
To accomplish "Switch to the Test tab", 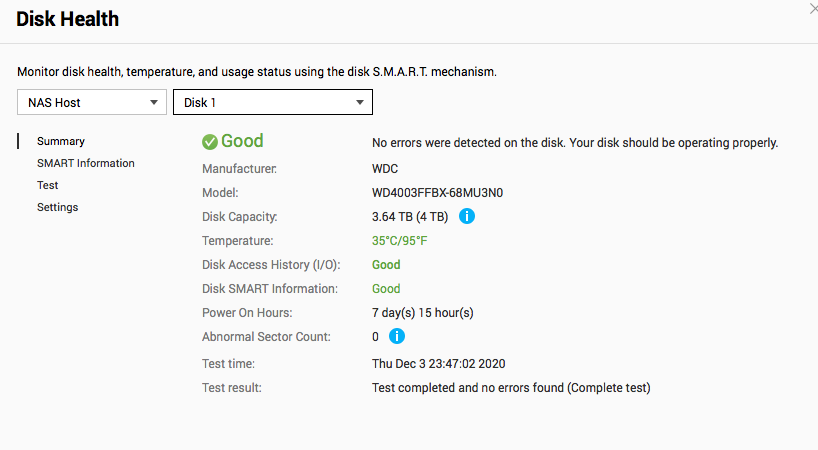I will pos(47,185).
